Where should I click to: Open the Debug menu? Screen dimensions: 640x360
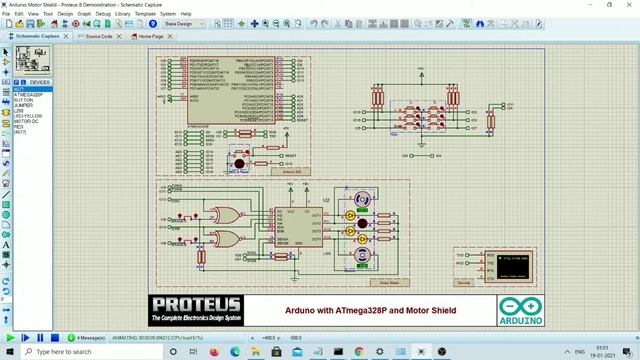103,14
